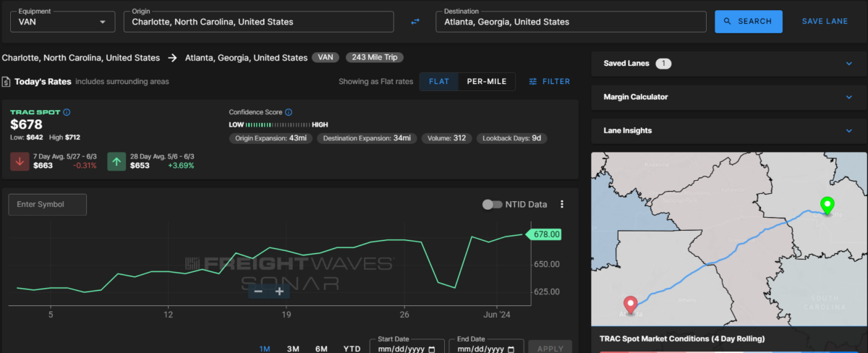Switch rates display to FLAT
Image resolution: width=868 pixels, height=353 pixels.
439,82
